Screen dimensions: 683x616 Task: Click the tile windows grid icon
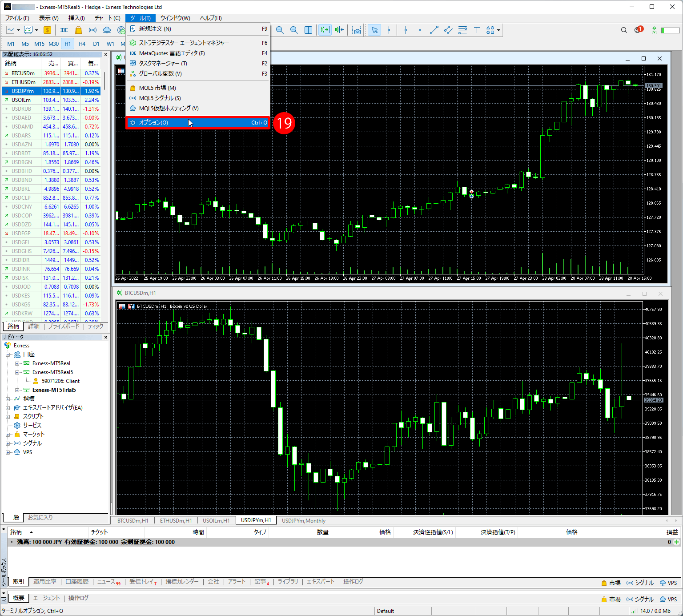tap(308, 30)
